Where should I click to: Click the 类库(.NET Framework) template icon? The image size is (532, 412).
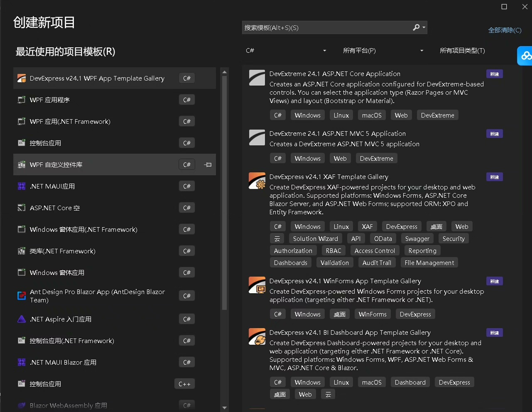pos(22,251)
